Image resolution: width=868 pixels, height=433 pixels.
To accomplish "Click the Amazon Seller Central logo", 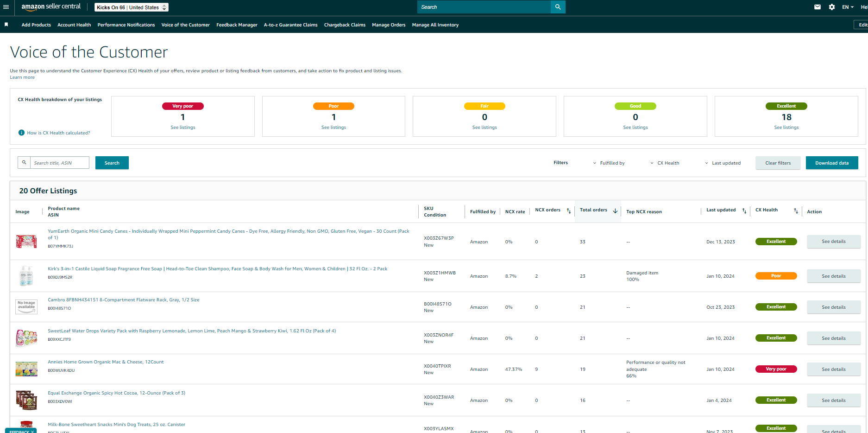I will pos(51,6).
